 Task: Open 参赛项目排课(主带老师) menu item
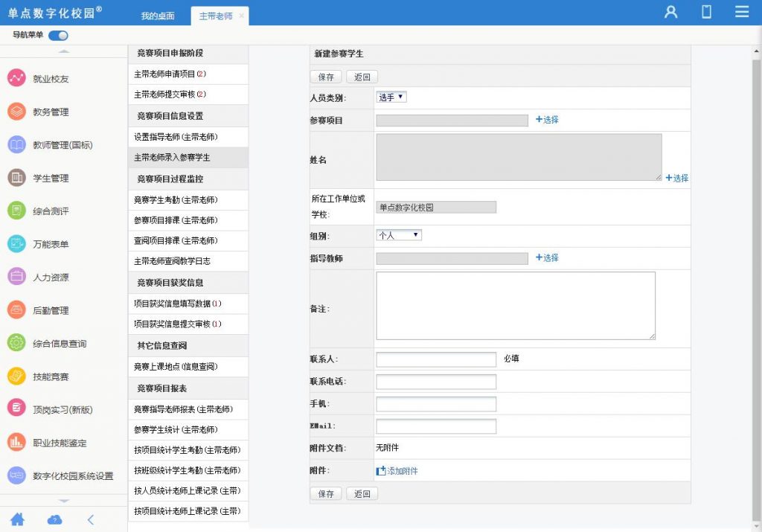click(188, 220)
